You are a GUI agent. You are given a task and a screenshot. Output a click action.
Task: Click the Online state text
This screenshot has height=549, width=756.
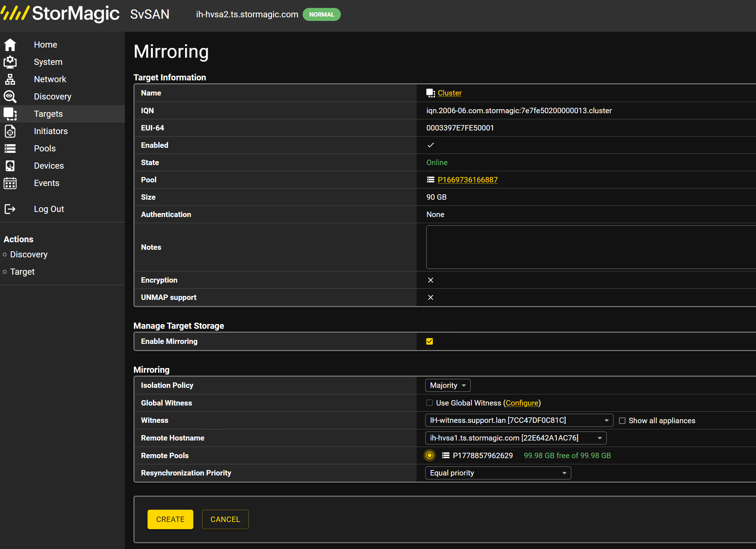tap(437, 163)
